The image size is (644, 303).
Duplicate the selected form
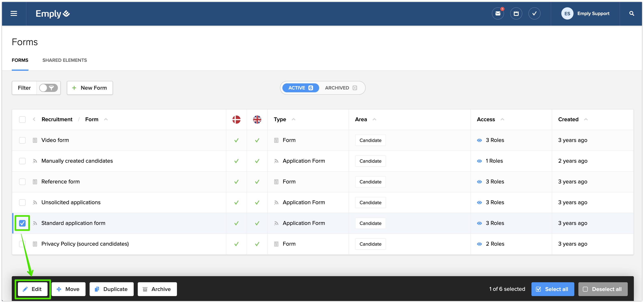(x=112, y=289)
